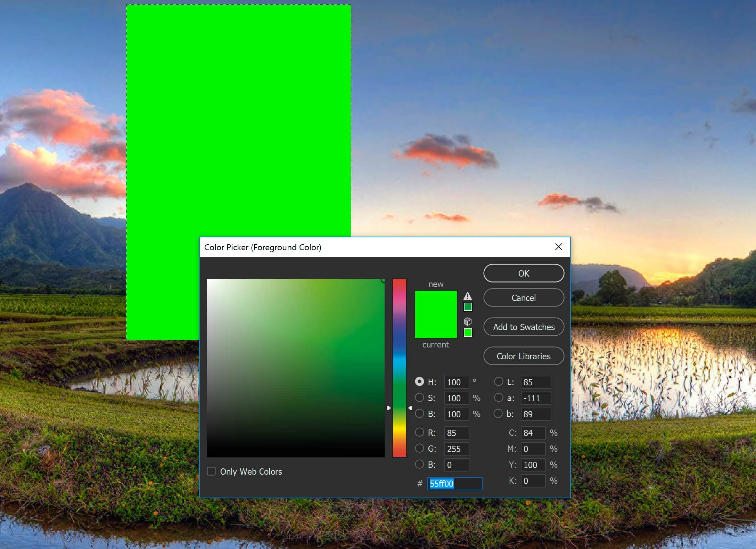Click the hex color code field
Screen dimensions: 756x549
click(x=454, y=484)
